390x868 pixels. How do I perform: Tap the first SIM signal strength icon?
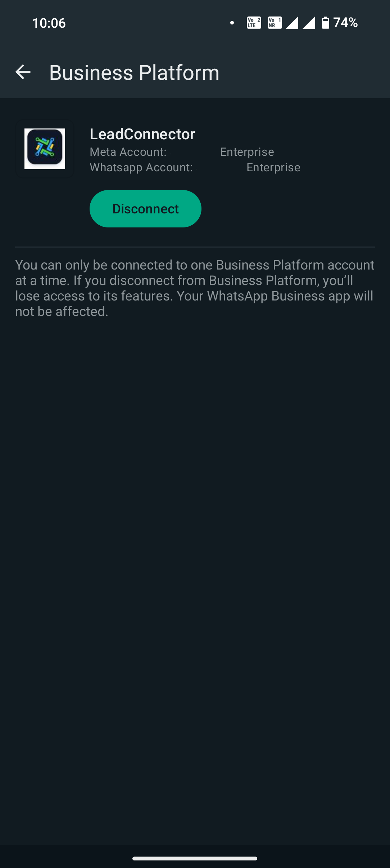(x=292, y=23)
